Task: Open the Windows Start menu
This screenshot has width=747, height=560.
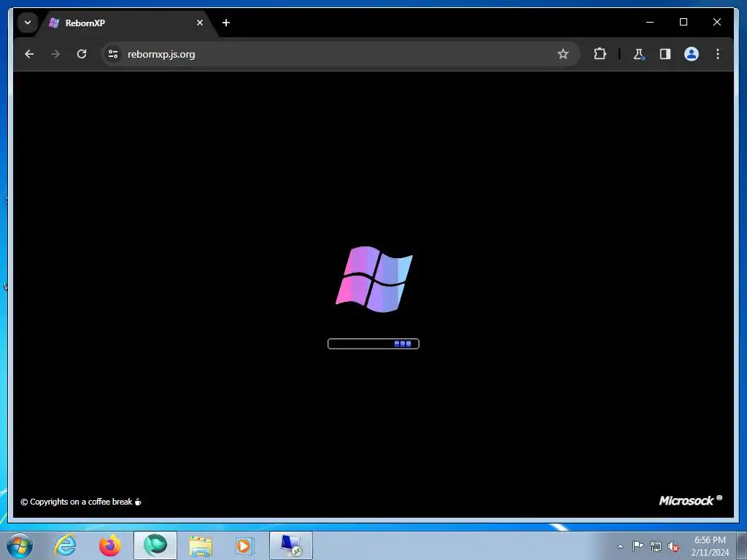Action: 20,545
